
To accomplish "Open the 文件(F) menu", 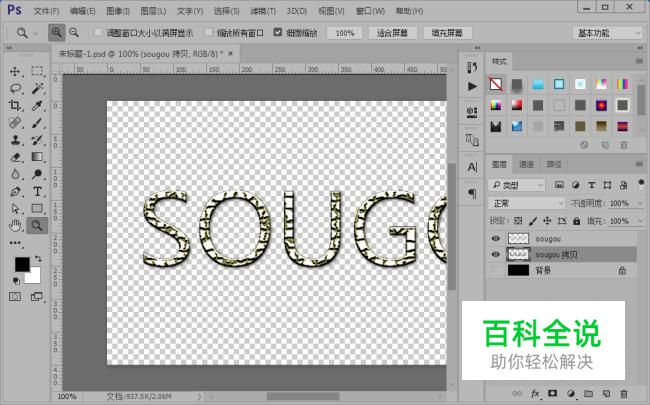I will 46,11.
